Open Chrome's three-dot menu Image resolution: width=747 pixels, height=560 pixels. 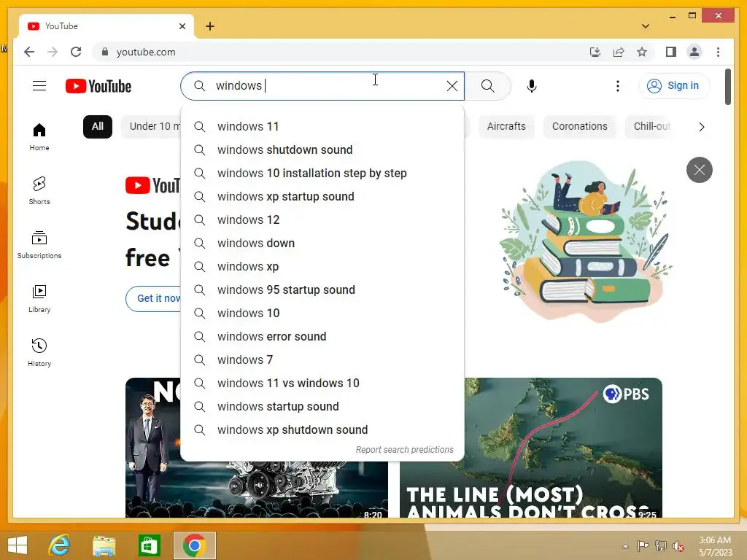point(718,52)
